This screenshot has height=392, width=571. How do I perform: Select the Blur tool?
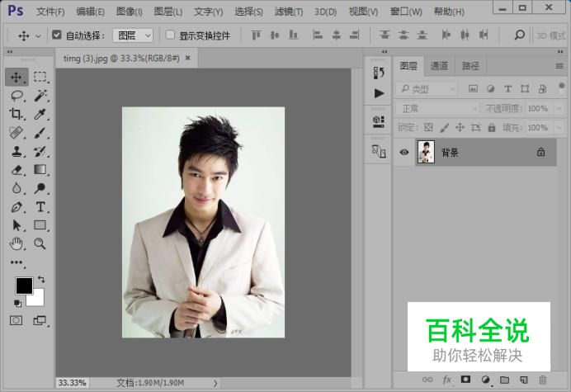(16, 188)
